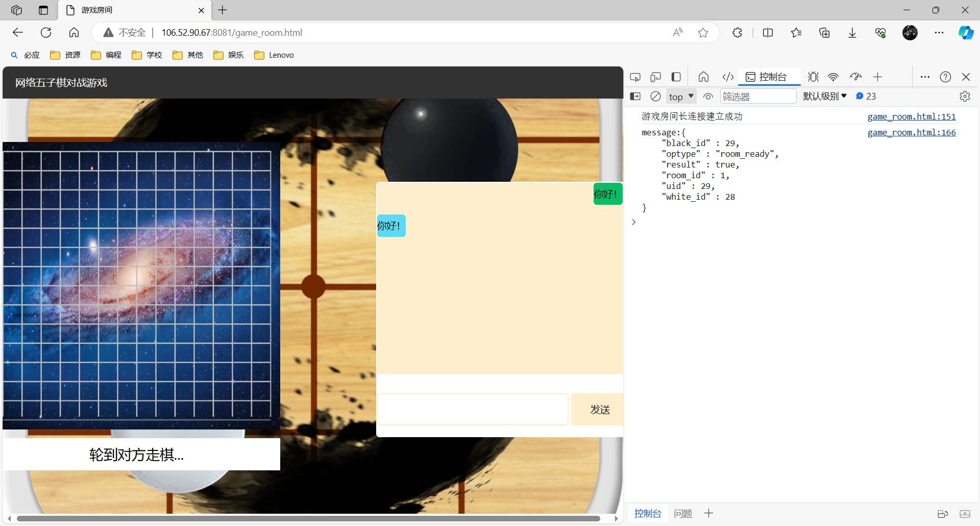Open the read aloud icon in address bar
The height and width of the screenshot is (526, 980).
pyautogui.click(x=678, y=33)
